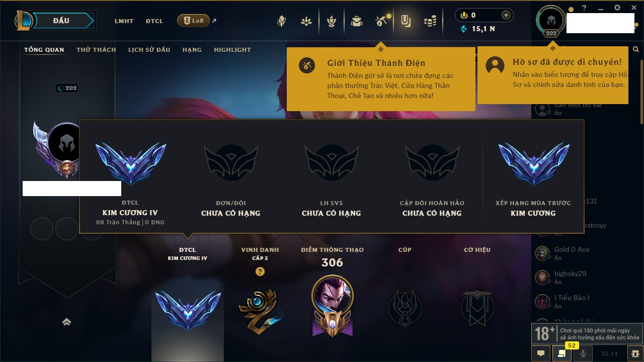
Task: Click the LoR launcher button
Action: (x=193, y=21)
